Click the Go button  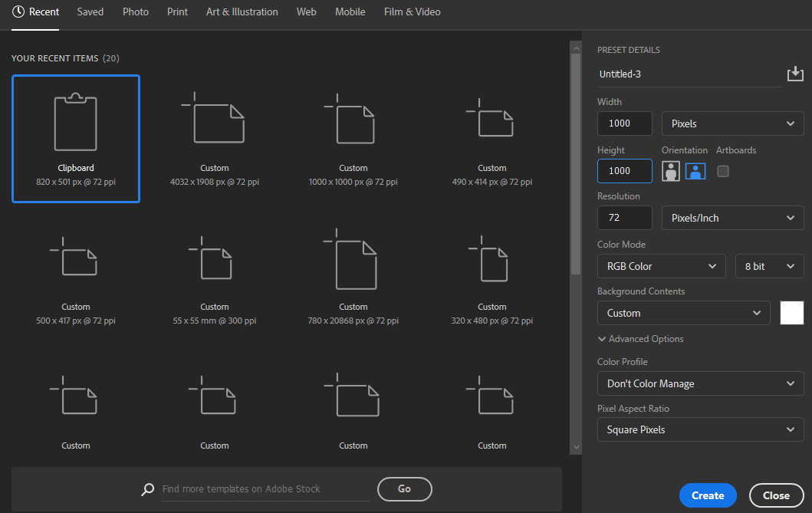click(404, 489)
